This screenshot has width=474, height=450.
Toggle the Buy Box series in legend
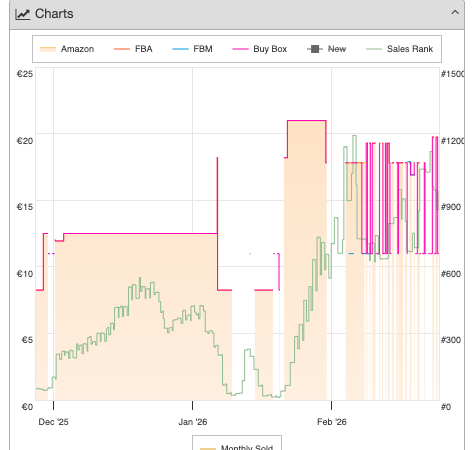point(260,49)
